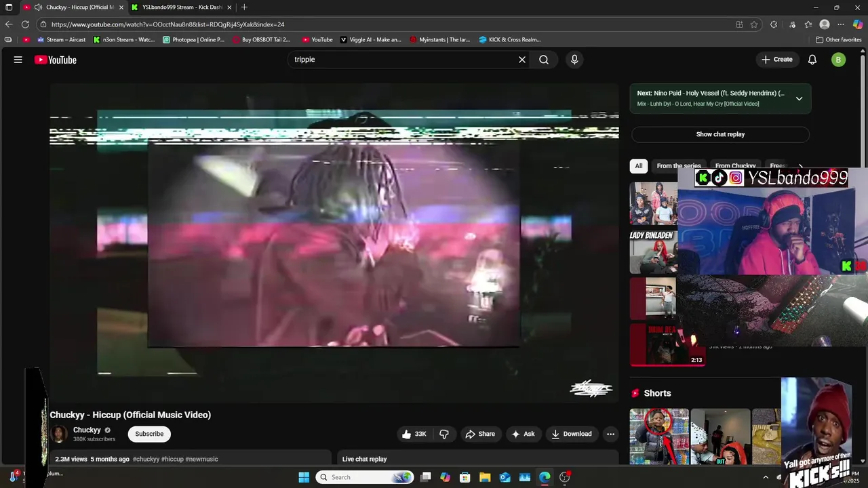
Task: Subscribe to Chuckyy channel
Action: [149, 434]
